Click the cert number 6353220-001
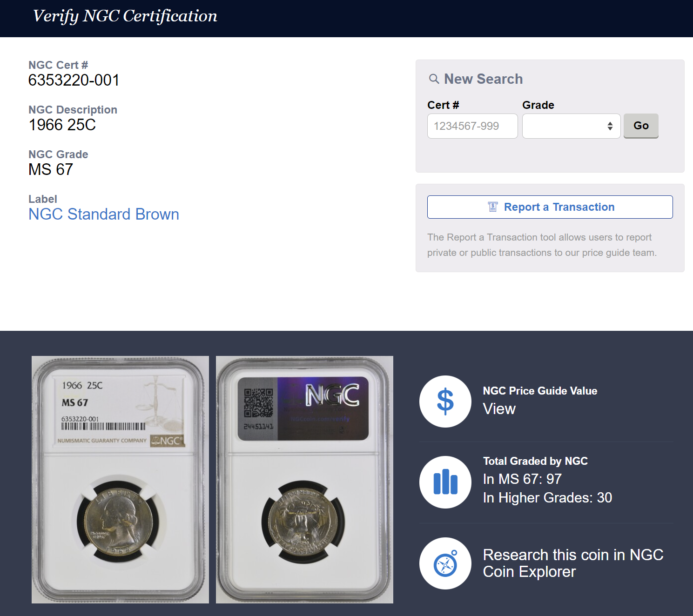The height and width of the screenshot is (616, 693). 74,80
